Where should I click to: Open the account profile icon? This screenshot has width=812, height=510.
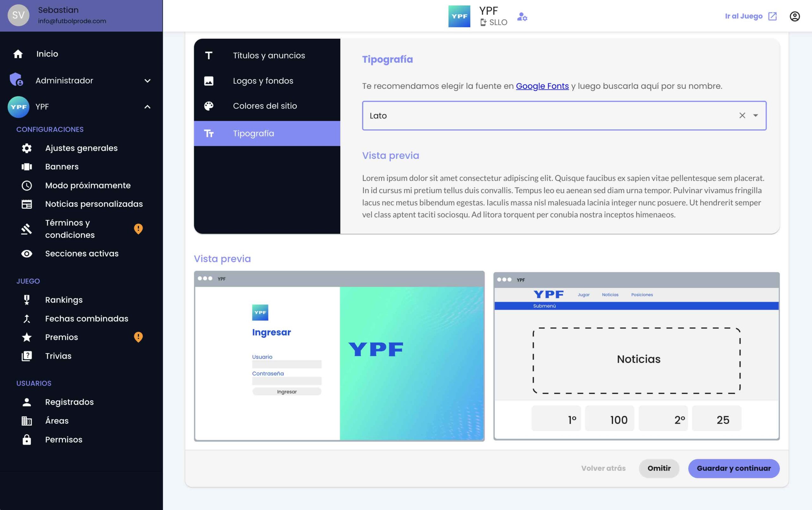pyautogui.click(x=795, y=16)
